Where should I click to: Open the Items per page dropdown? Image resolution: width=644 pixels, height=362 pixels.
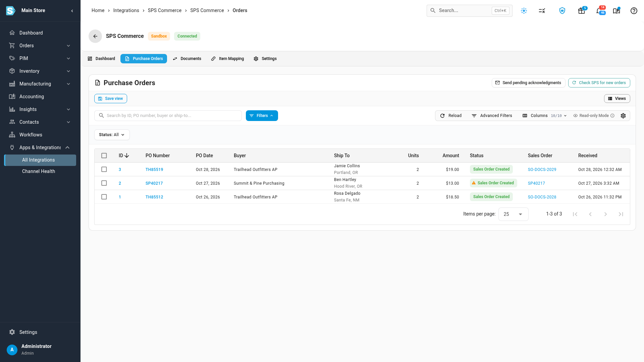coord(513,214)
